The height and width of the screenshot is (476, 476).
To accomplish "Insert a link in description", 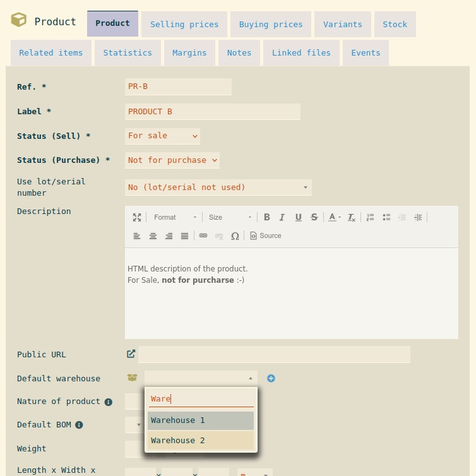I will coord(203,236).
